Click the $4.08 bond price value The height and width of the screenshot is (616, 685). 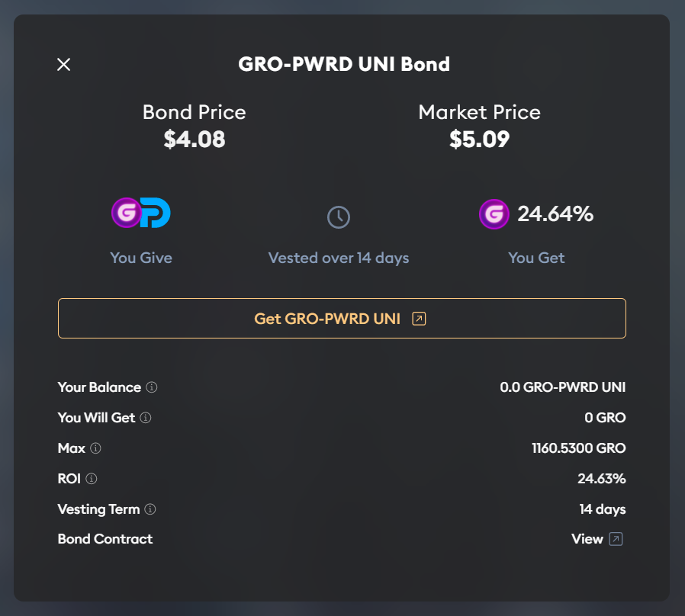(x=195, y=140)
